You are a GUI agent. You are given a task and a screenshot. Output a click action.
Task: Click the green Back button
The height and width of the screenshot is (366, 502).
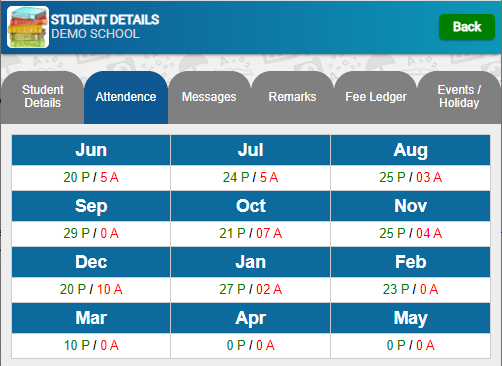[467, 27]
